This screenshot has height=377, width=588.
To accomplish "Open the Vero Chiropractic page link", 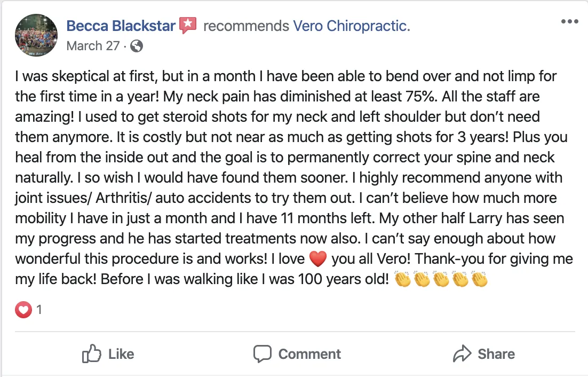I will (352, 26).
